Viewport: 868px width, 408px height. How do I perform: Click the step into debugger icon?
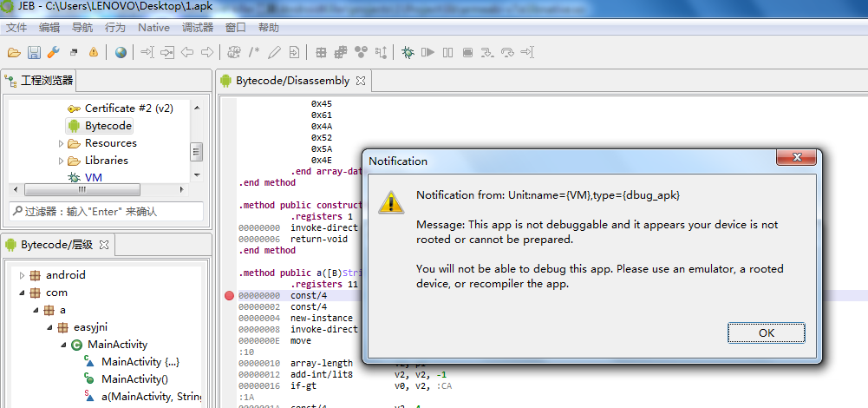click(487, 53)
